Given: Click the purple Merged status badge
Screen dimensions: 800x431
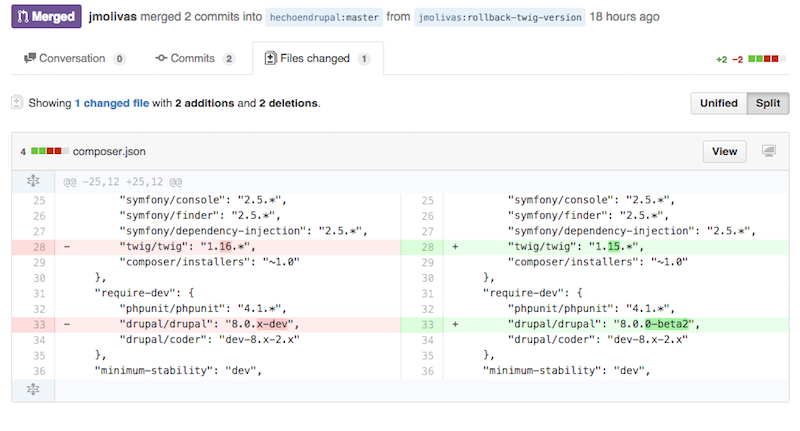Looking at the screenshot, I should [x=46, y=16].
